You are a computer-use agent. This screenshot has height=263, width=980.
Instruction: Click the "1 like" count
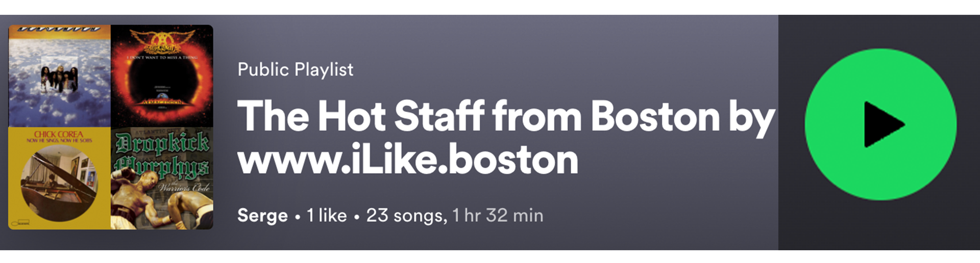pyautogui.click(x=327, y=216)
